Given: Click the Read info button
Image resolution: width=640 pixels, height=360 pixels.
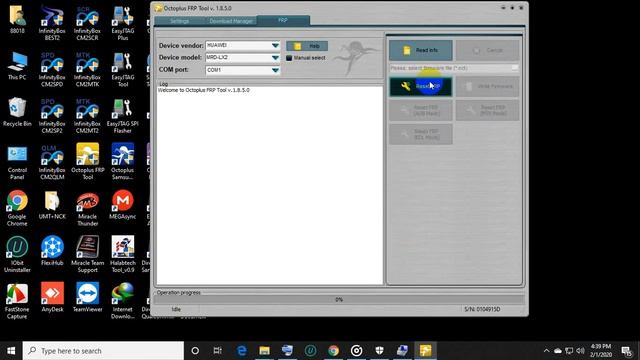Looking at the screenshot, I should [421, 50].
